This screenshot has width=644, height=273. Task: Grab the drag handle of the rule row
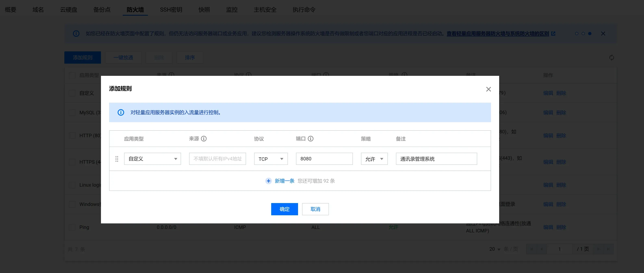(117, 159)
